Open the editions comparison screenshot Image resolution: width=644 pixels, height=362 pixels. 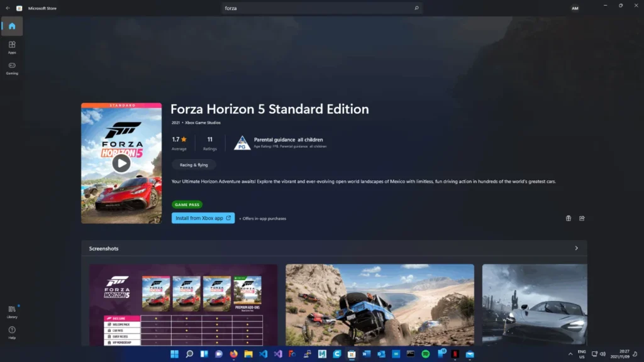183,305
